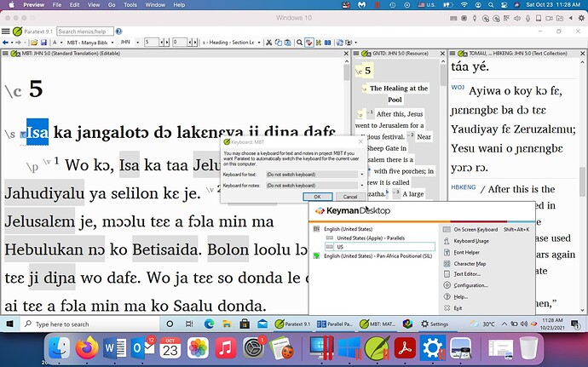588x367 pixels.
Task: Open the Text Collection window's hamburger menu
Action: pyautogui.click(x=453, y=54)
